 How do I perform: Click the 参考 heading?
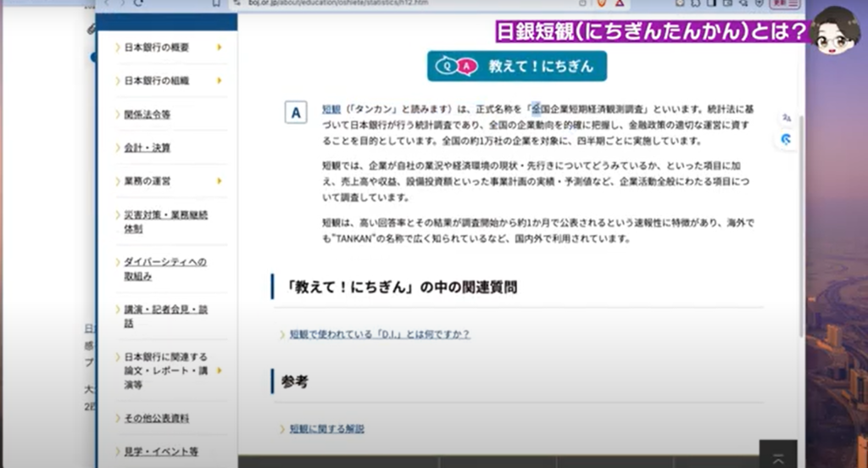(294, 382)
